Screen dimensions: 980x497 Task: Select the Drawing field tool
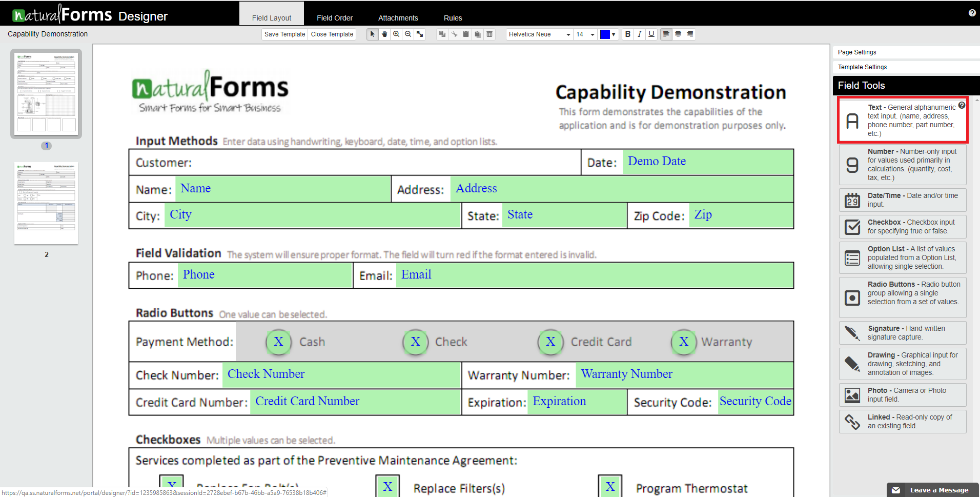pyautogui.click(x=903, y=364)
